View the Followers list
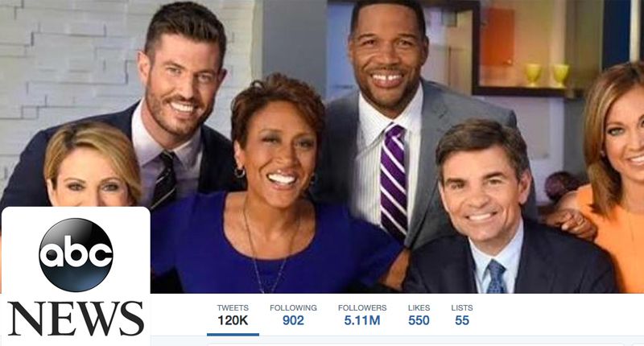Screen dimensions: 644x346 [362, 315]
